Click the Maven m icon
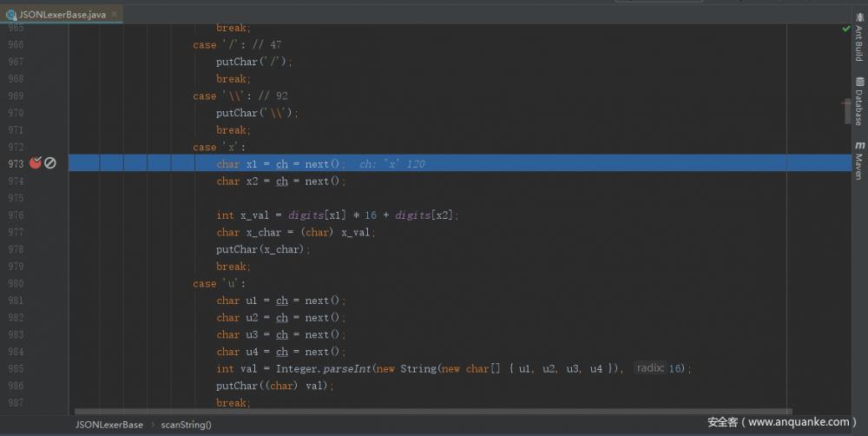The height and width of the screenshot is (436, 868). click(859, 145)
